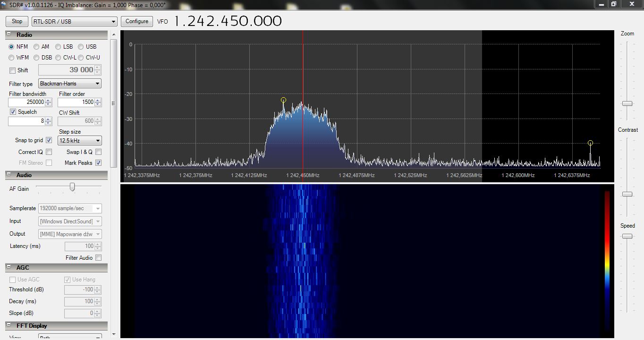Screen dimensions: 644x340
Task: Select the AM demodulation mode
Action: 36,47
